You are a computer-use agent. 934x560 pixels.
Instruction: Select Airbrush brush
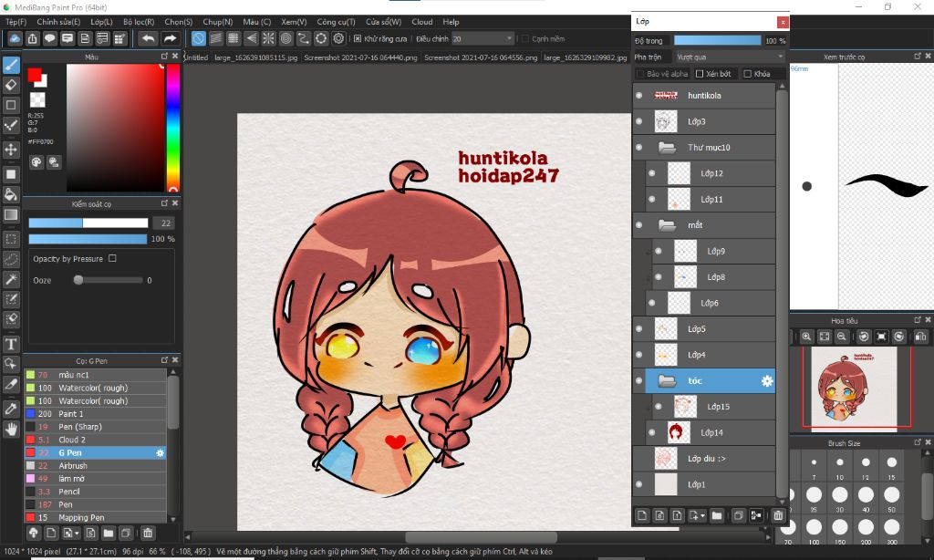(95, 466)
